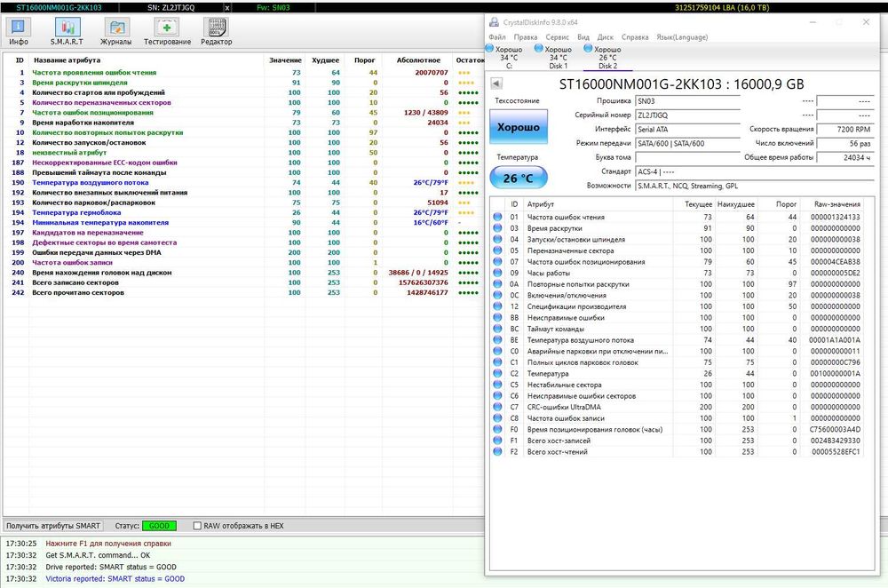Click status dot for C7 CRC-ошибки UltraDMA
This screenshot has width=888, height=588.
pyautogui.click(x=497, y=407)
